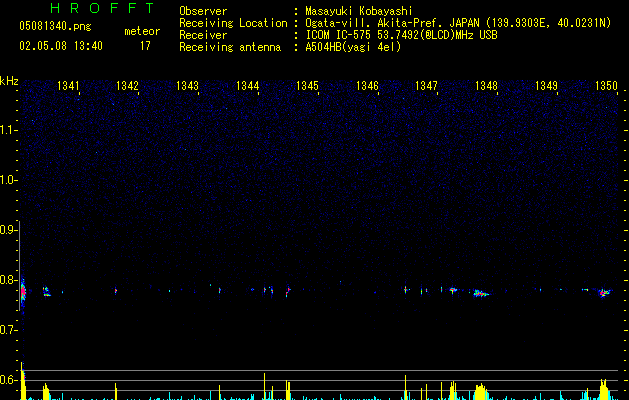Click the 0.7 kHz axis label
629x400 pixels.
coord(8,330)
